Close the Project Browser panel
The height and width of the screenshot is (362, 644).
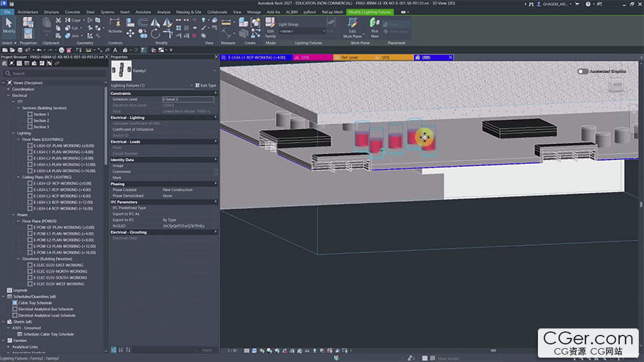(x=107, y=56)
